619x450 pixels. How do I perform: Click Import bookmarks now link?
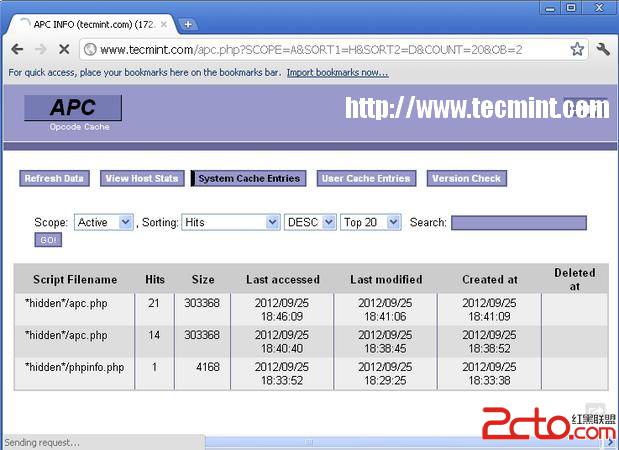click(x=338, y=73)
